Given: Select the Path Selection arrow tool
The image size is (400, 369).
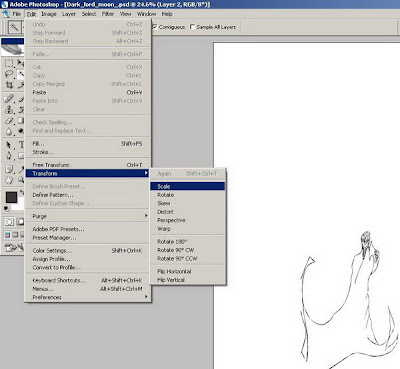Looking at the screenshot, I should [9, 145].
